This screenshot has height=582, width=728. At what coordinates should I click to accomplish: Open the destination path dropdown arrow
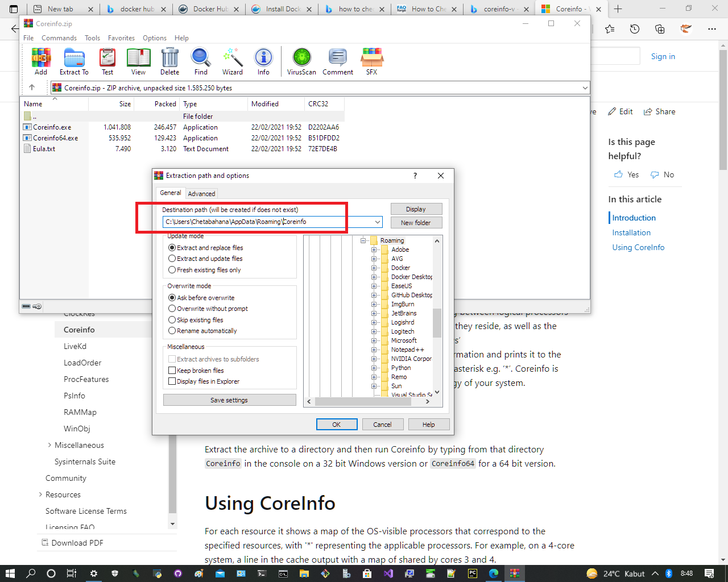coord(377,222)
